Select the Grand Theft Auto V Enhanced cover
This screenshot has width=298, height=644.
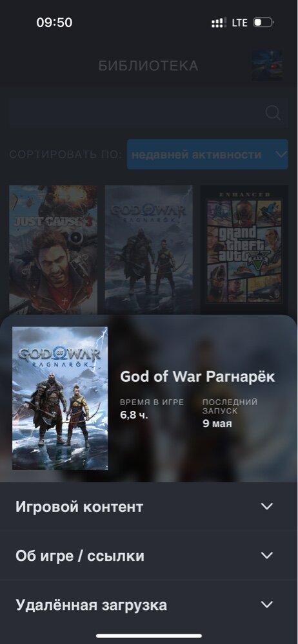coord(244,249)
